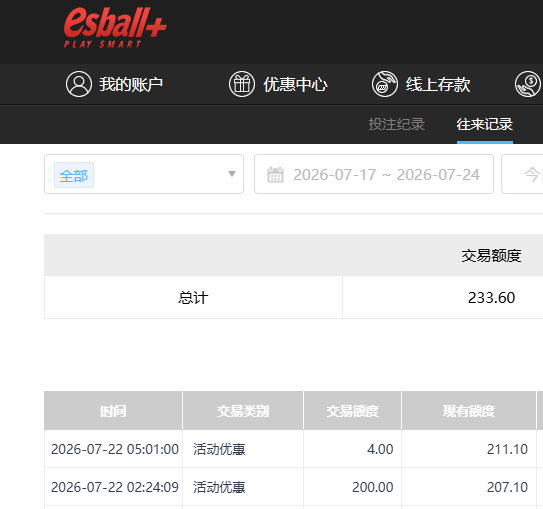Go to 优惠中心 menu item
Viewport: 543px width, 509px height.
tap(295, 84)
